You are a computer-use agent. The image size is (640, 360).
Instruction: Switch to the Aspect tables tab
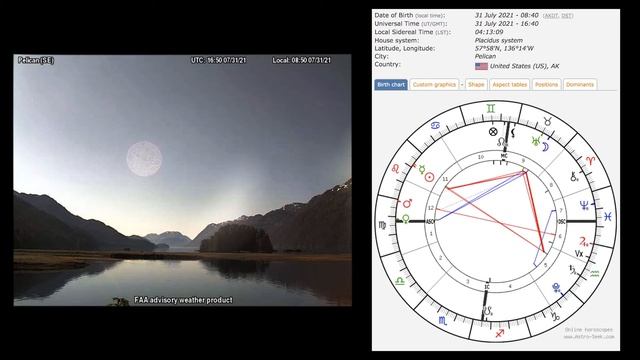[509, 84]
